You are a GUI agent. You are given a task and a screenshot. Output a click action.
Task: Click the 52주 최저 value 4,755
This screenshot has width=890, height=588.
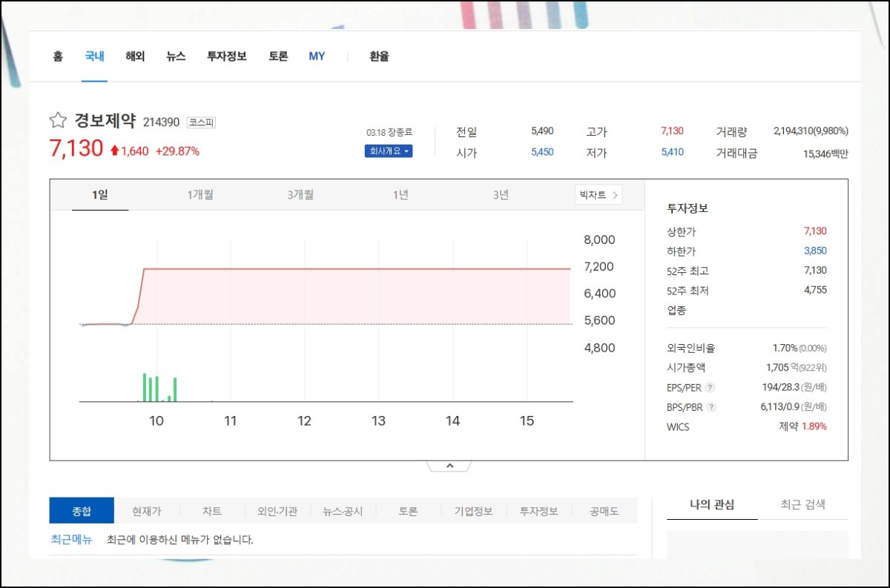click(x=815, y=290)
